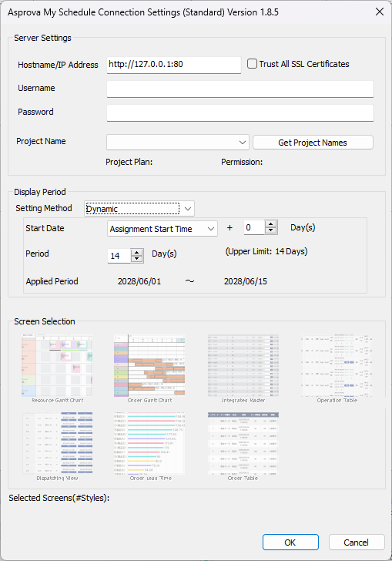The image size is (392, 561).
Task: Select the Order Gantt Chart thumbnail
Action: click(x=149, y=366)
